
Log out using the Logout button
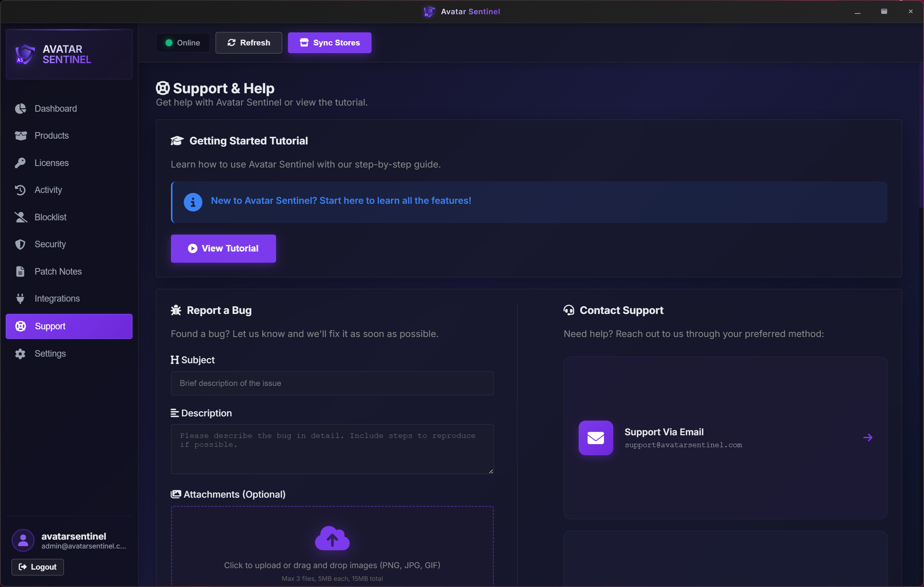[37, 567]
